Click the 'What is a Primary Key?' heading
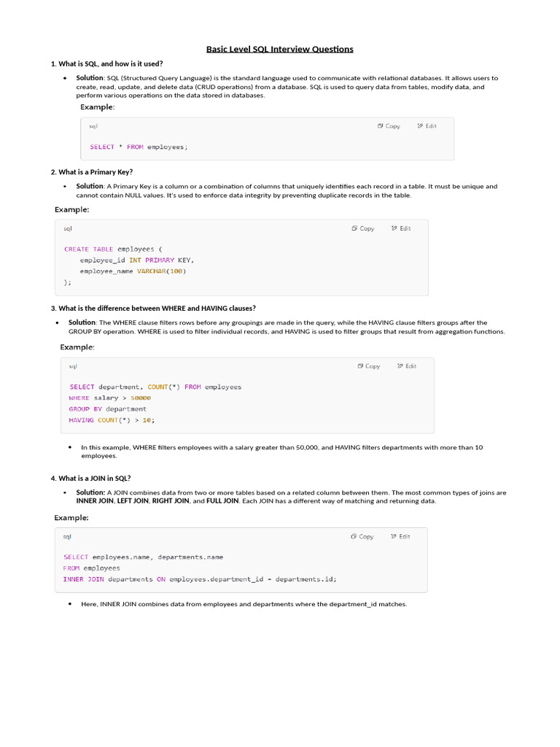Viewport: 560px width, 747px height. click(92, 172)
